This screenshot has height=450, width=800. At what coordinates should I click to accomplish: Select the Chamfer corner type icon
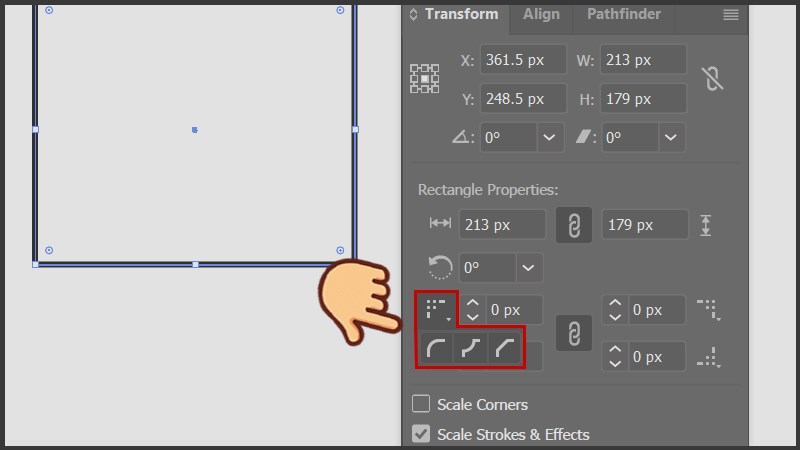[x=505, y=350]
